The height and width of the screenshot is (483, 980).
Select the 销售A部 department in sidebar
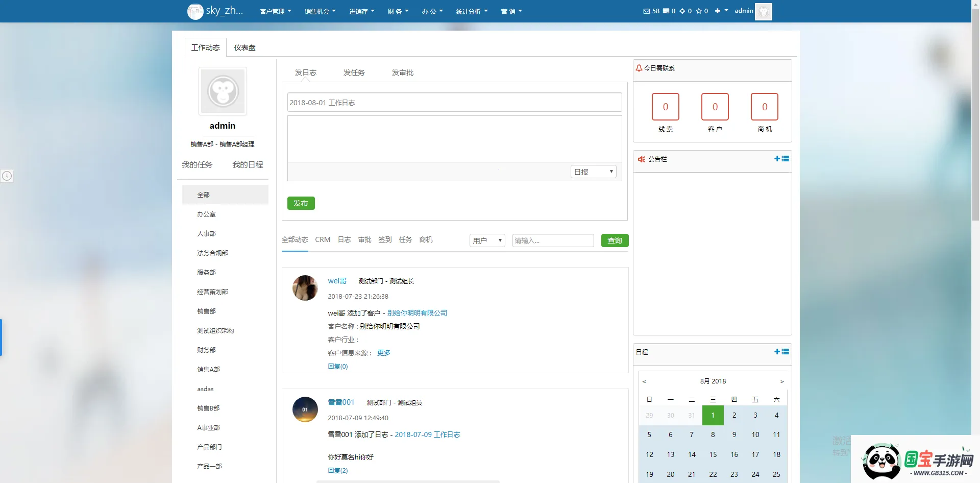pos(208,369)
